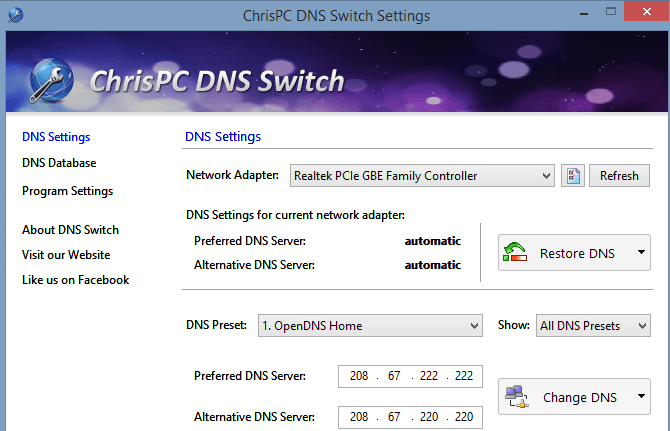Click the DNS Preset label
This screenshot has height=431, width=670.
pos(216,325)
